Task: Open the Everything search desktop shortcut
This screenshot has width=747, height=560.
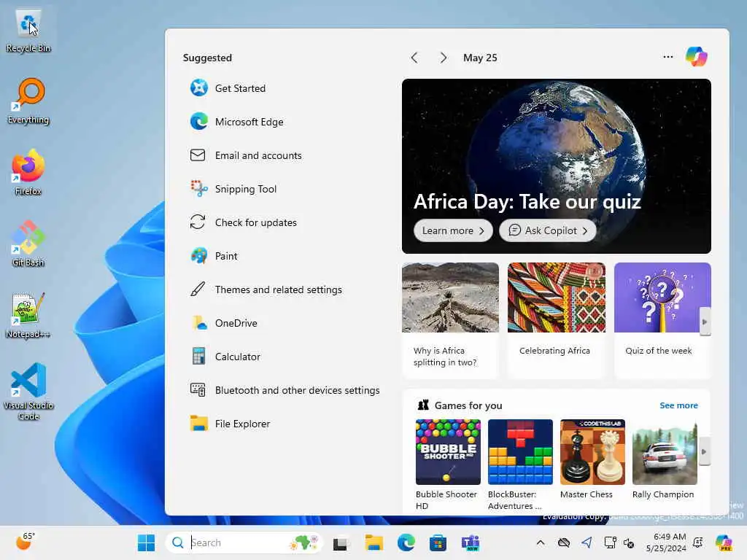Action: [x=28, y=101]
